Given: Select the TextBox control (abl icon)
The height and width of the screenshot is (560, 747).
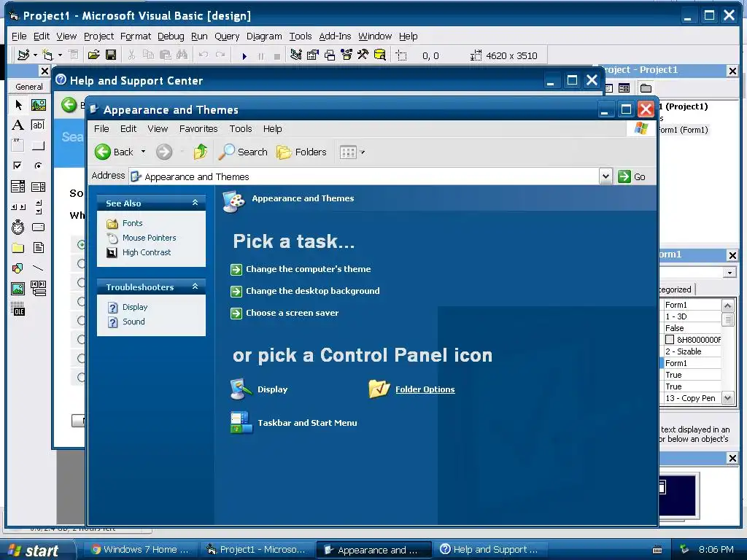Looking at the screenshot, I should pyautogui.click(x=38, y=125).
